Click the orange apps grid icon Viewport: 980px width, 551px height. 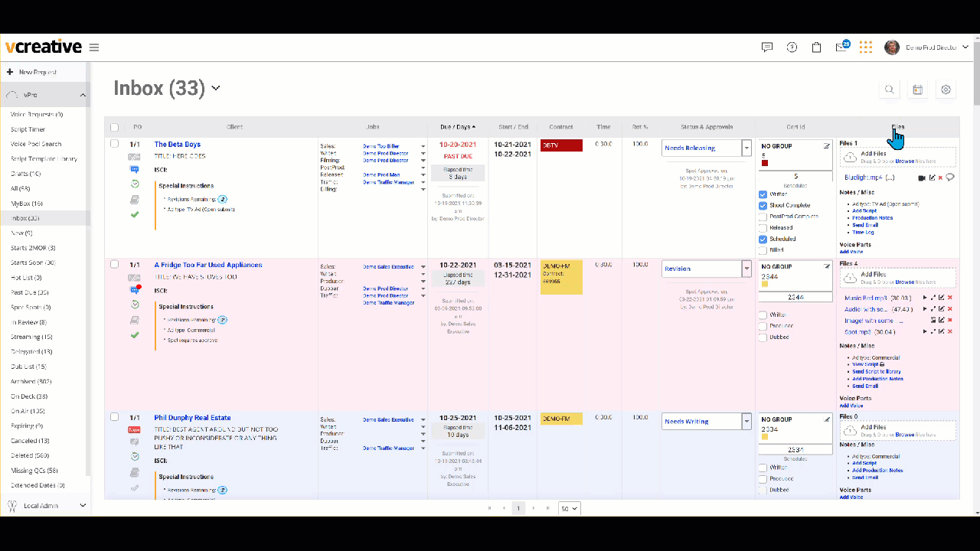pyautogui.click(x=866, y=47)
